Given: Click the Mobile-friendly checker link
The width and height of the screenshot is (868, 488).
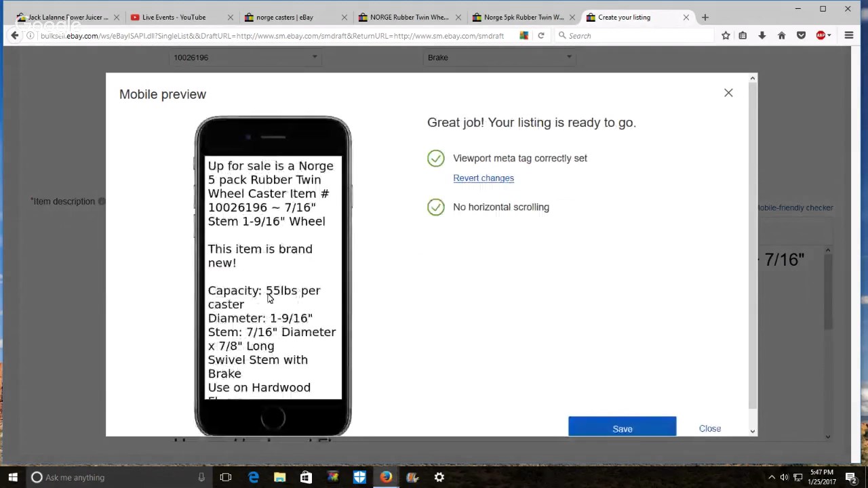Looking at the screenshot, I should tap(795, 207).
